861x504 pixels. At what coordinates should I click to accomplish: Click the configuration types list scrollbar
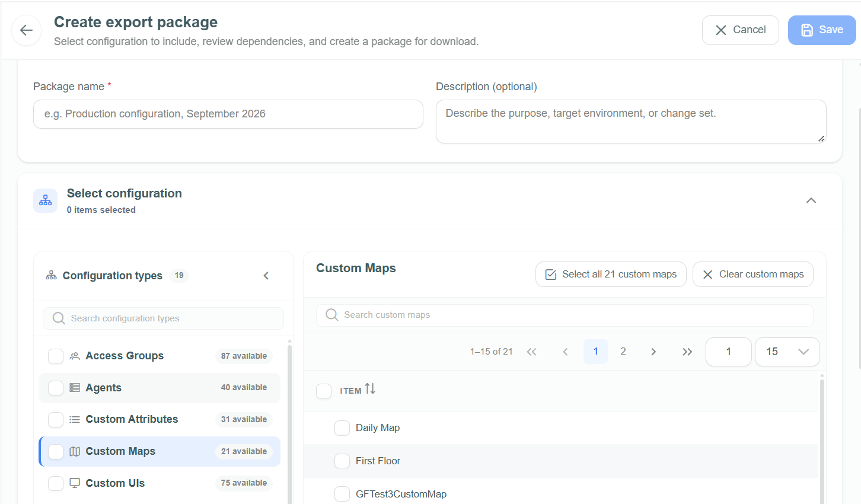pyautogui.click(x=289, y=424)
